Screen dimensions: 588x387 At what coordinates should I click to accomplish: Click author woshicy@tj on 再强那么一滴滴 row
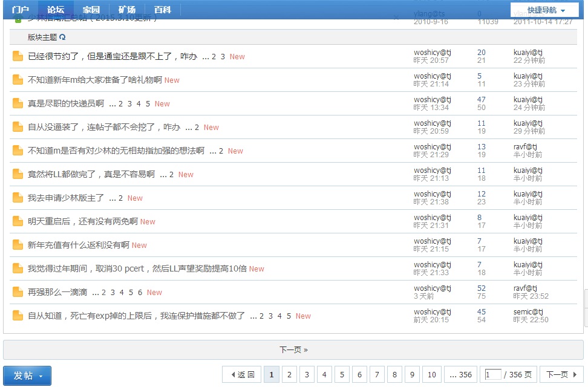coord(433,288)
